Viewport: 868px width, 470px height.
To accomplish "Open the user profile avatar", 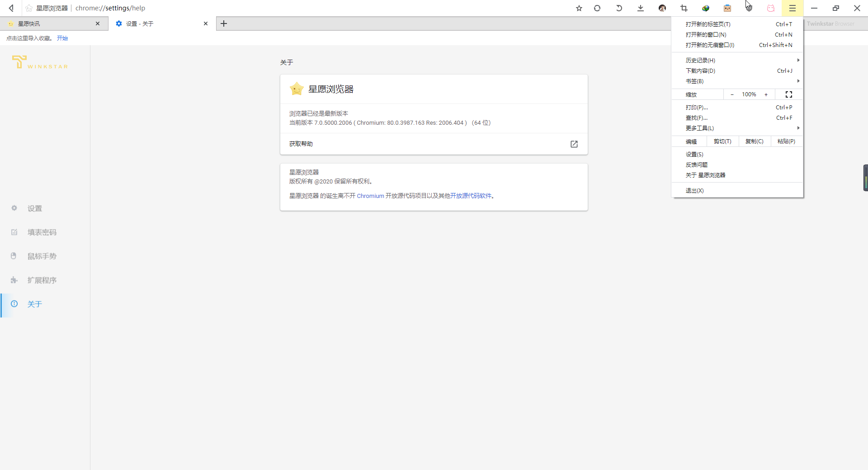I will pyautogui.click(x=662, y=8).
